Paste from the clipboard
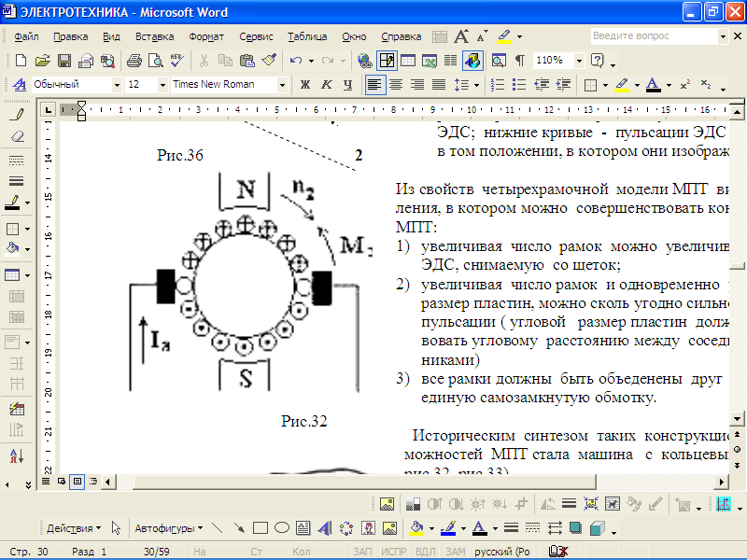This screenshot has width=747, height=560. tap(247, 61)
